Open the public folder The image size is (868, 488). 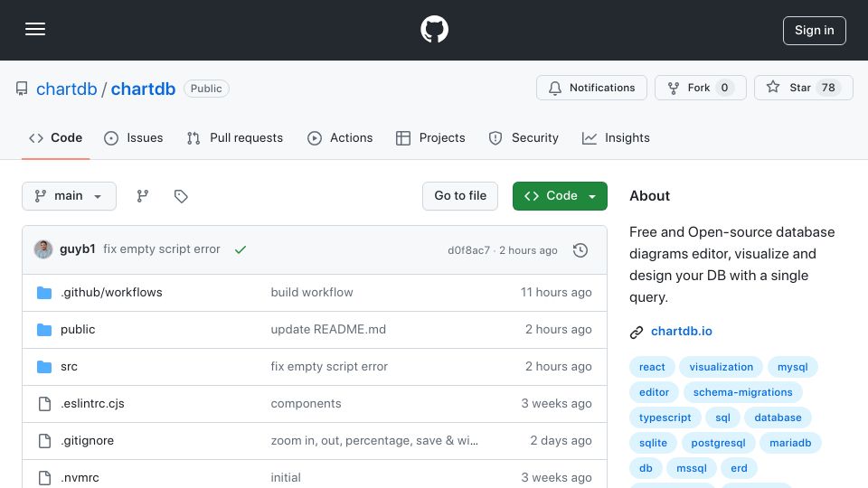pos(78,329)
